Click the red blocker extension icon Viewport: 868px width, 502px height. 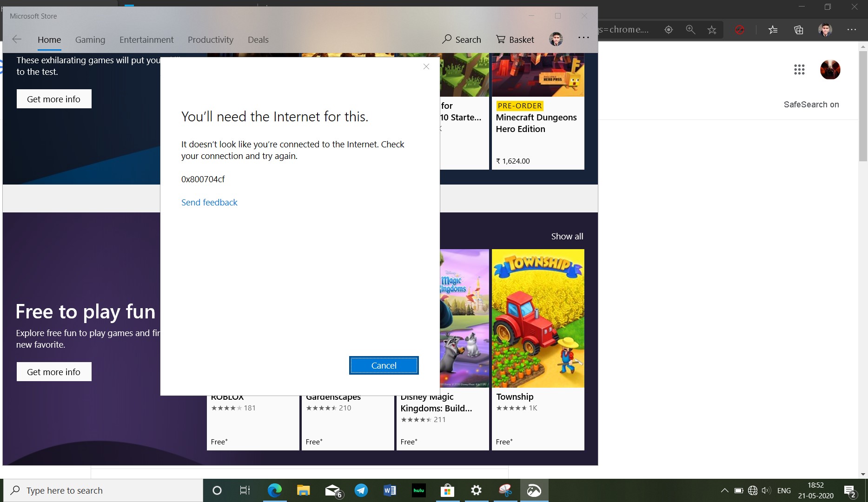739,30
